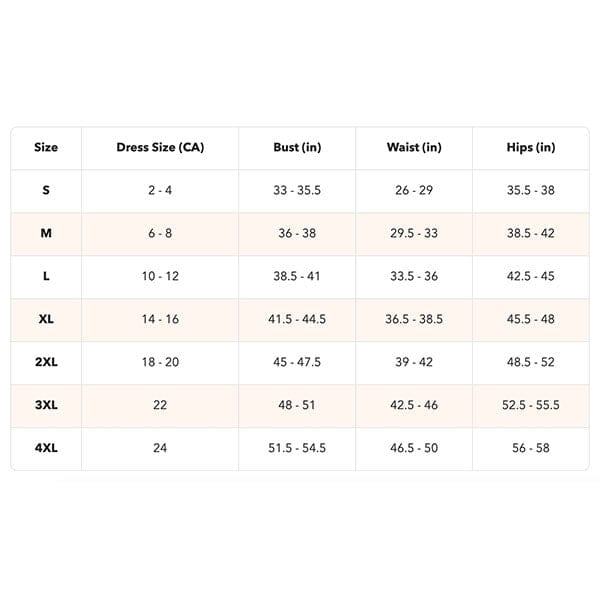Click the Size column header
600x600 pixels.
point(46,148)
